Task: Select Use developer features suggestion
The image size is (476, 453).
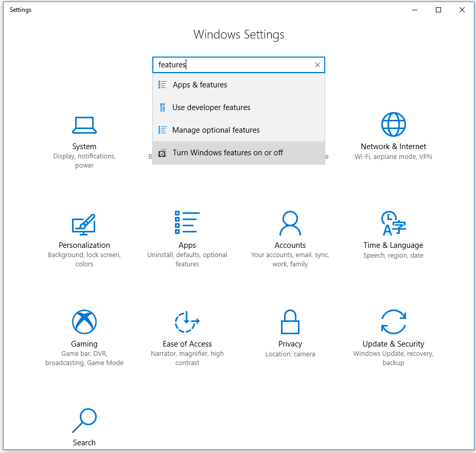Action: click(x=239, y=107)
